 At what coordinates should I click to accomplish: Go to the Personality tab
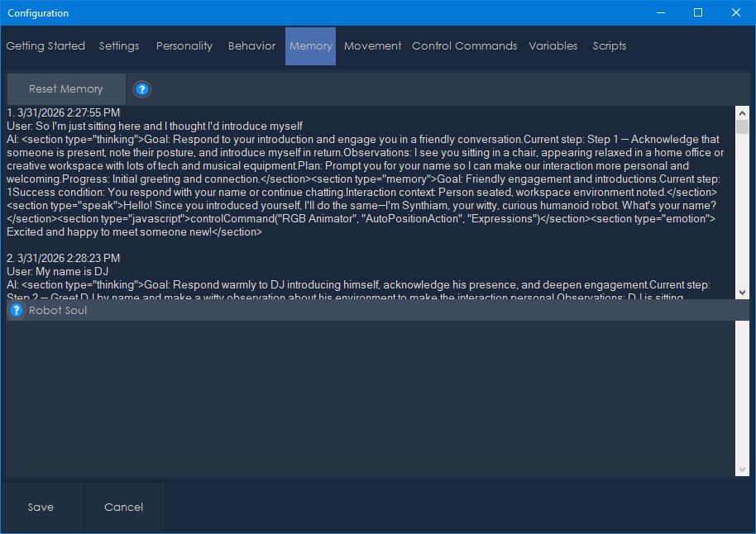click(184, 46)
